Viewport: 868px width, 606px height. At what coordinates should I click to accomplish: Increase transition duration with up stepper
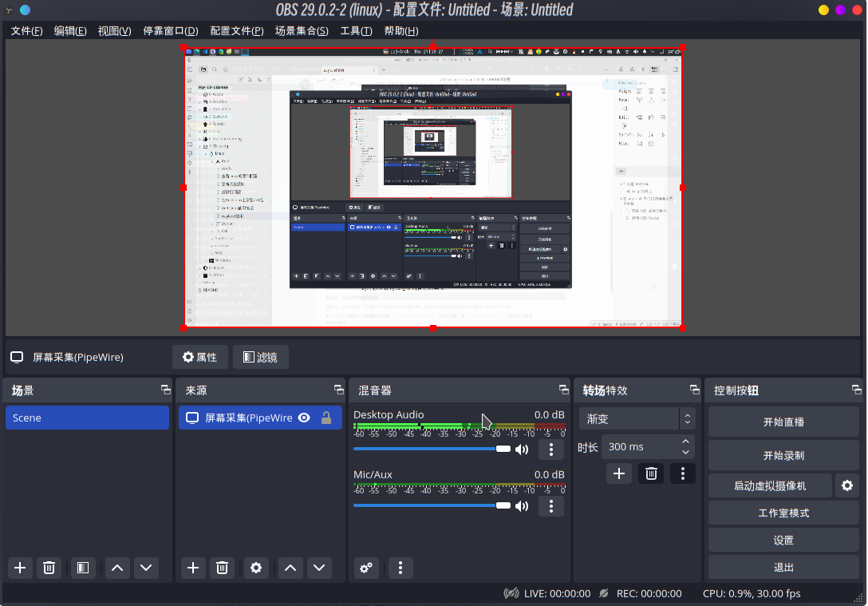point(685,442)
